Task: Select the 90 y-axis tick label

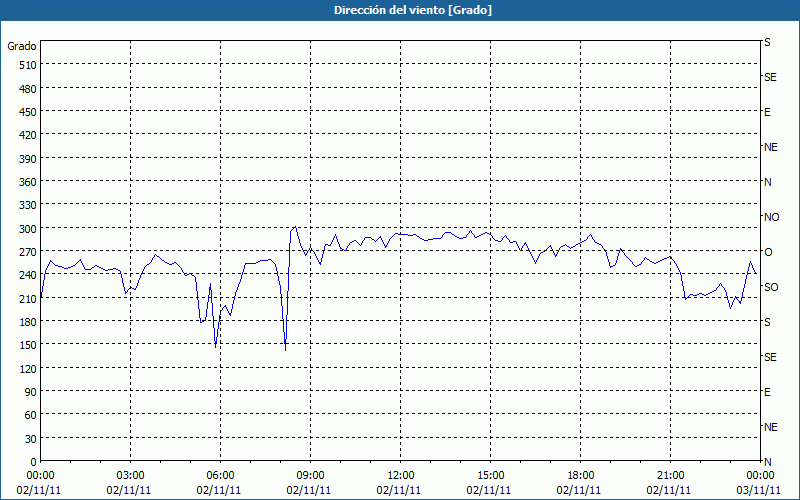Action: 31,392
